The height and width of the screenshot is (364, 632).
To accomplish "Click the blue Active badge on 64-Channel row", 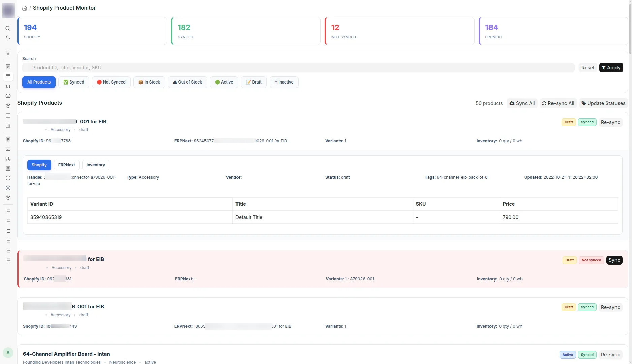I will [x=568, y=355].
